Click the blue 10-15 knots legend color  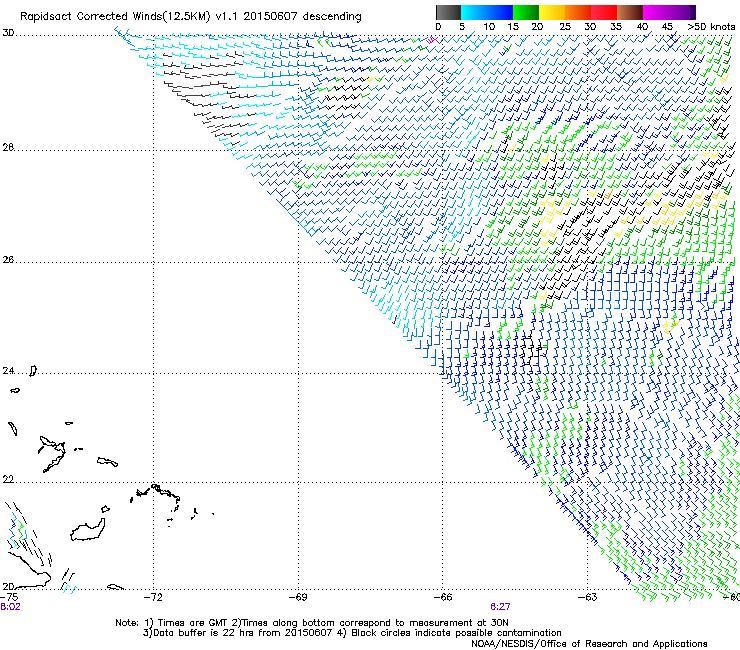click(x=500, y=12)
